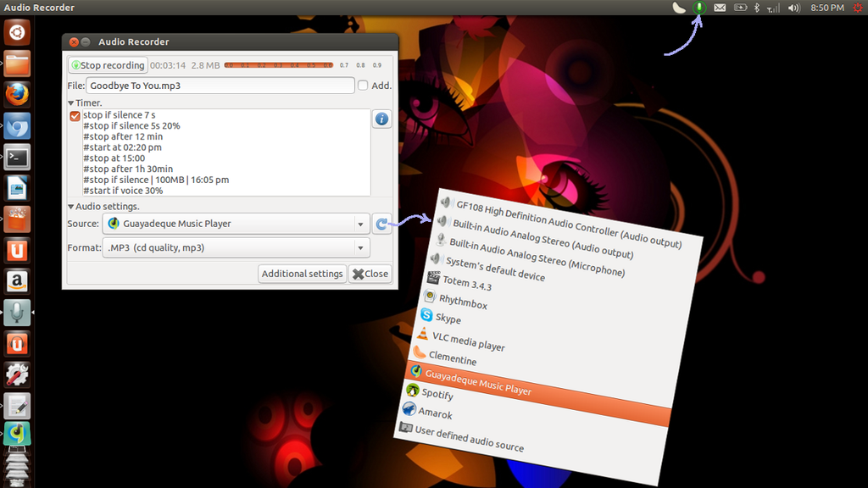Open Terminal from the launcher

tap(17, 157)
